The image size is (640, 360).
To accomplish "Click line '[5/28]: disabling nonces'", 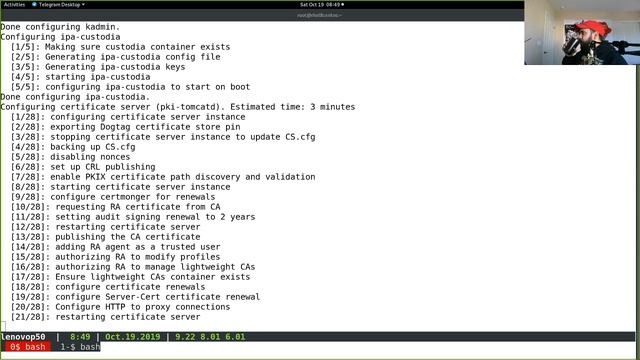I will [x=71, y=157].
